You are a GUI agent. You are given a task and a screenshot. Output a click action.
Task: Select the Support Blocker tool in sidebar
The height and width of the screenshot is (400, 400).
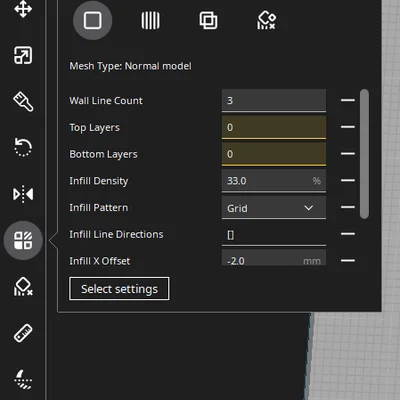pos(23,287)
